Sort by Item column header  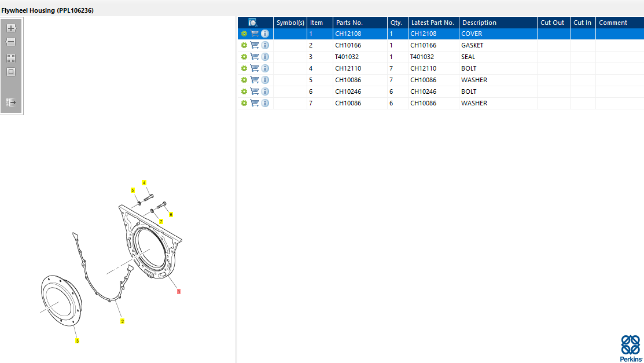pyautogui.click(x=319, y=23)
